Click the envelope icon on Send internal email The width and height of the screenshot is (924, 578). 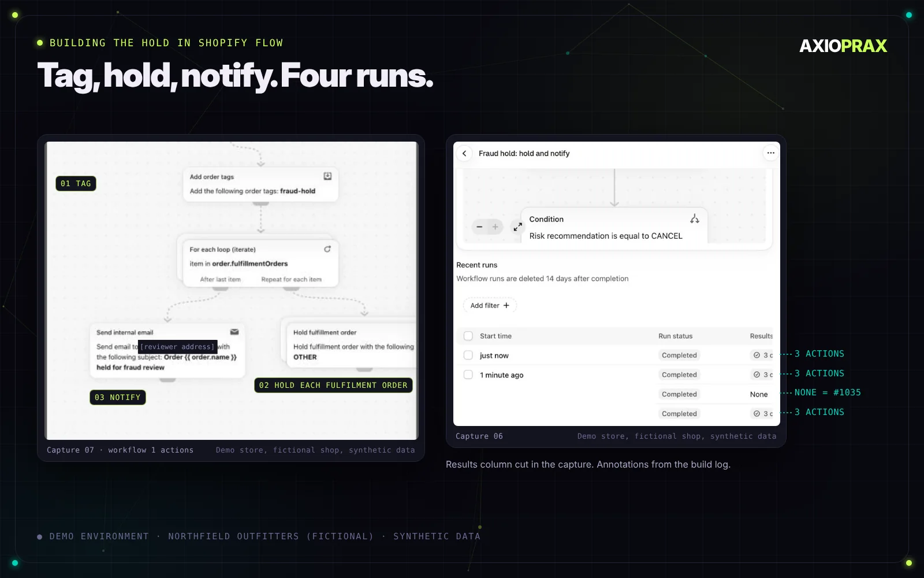point(234,332)
